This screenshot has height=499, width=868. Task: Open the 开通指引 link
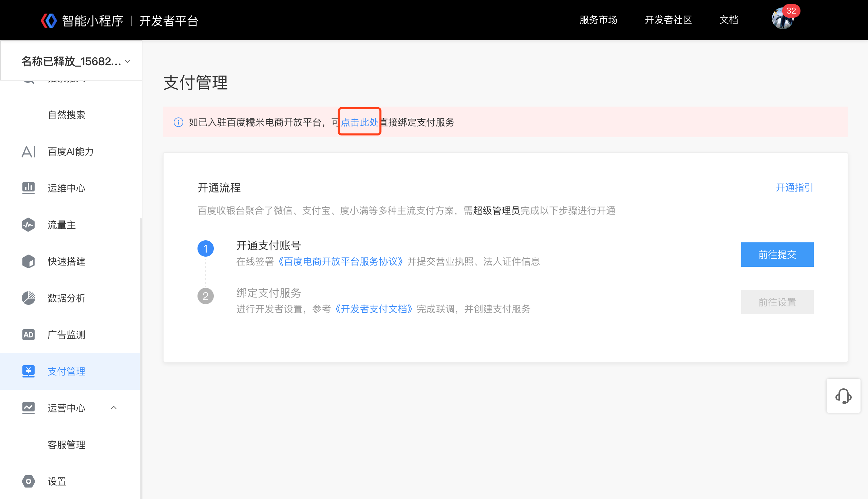[x=794, y=187]
